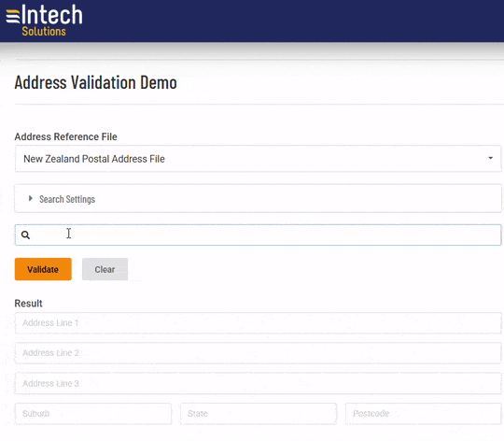Click the magnifying glass search icon
The image size is (504, 441).
click(26, 235)
